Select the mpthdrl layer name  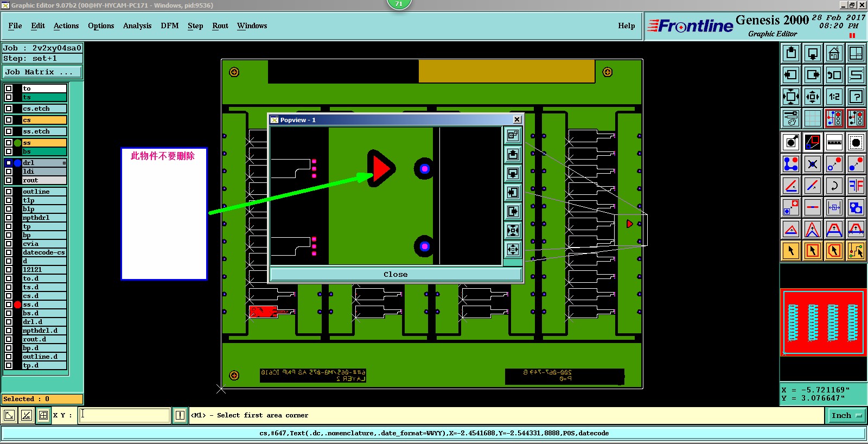point(44,218)
